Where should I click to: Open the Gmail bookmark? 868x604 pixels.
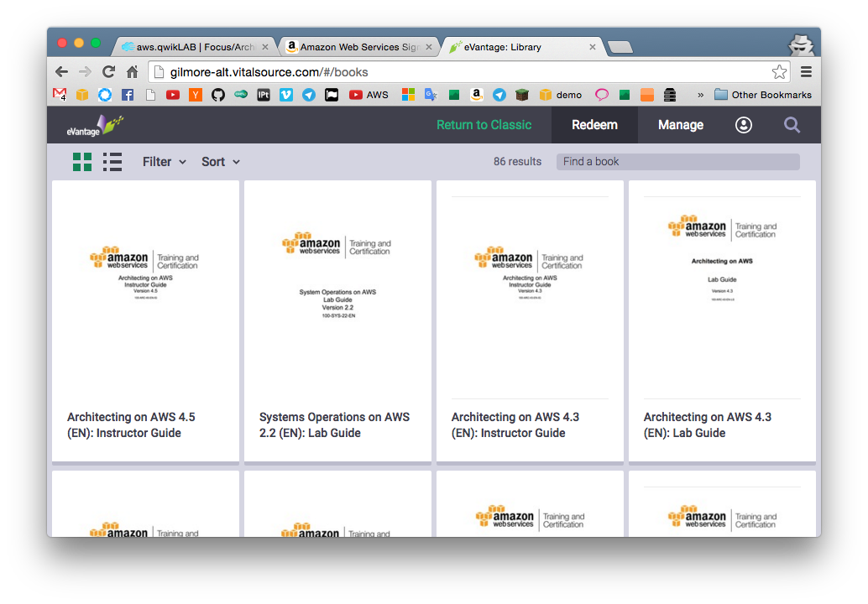60,95
